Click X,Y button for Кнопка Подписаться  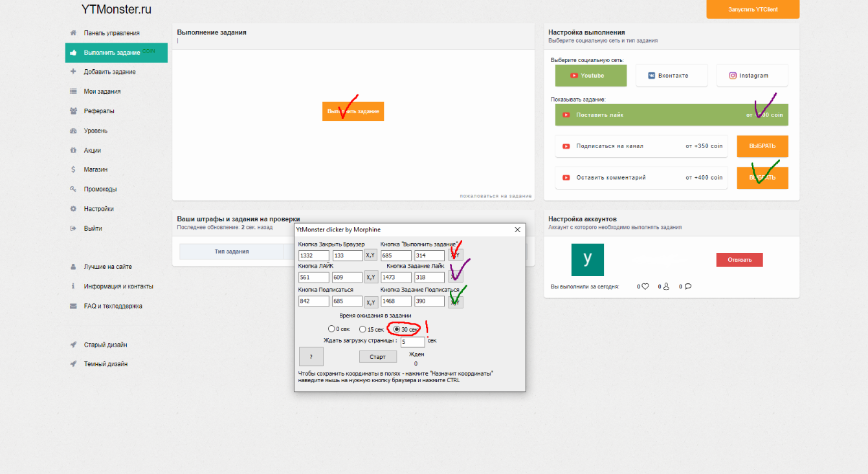[371, 302]
